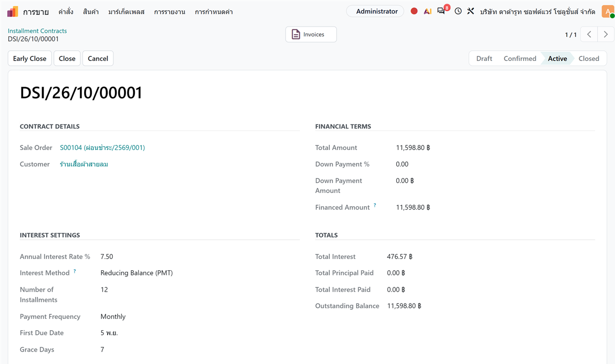Open the การรายงาน menu
The image size is (615, 364).
pyautogui.click(x=170, y=11)
